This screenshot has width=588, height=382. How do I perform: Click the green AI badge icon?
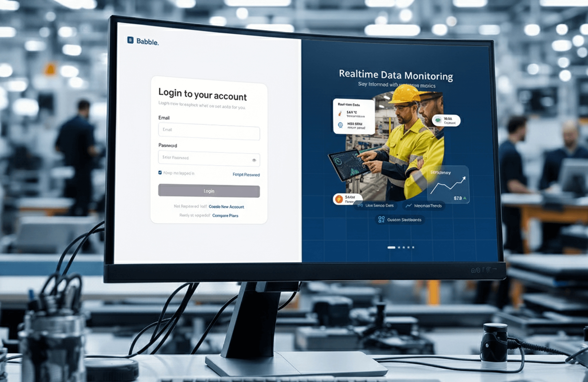tap(438, 120)
